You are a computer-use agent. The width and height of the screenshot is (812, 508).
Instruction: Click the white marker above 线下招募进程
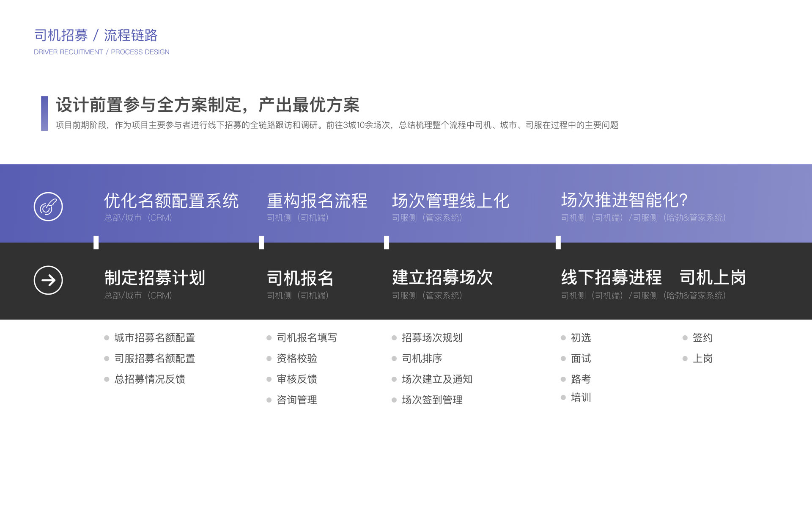click(558, 243)
